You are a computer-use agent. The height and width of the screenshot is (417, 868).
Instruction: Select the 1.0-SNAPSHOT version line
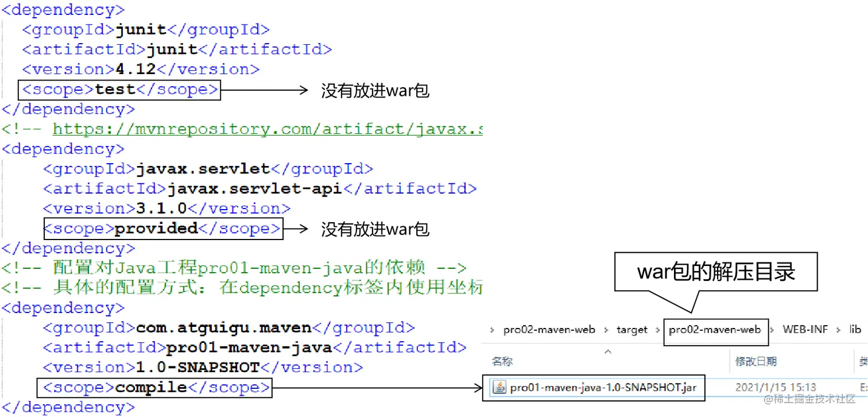click(203, 368)
